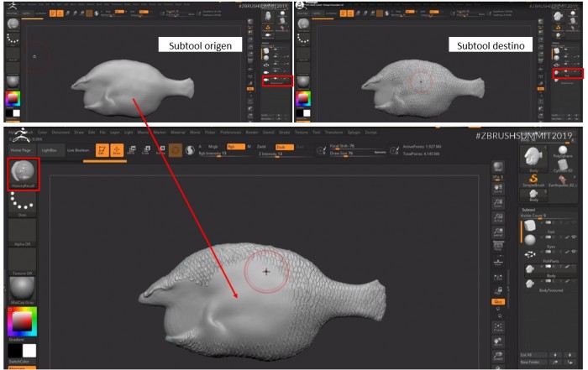This screenshot has height=370, width=588.
Task: Pick the PolySphere tool thumbnail
Action: [x=561, y=152]
